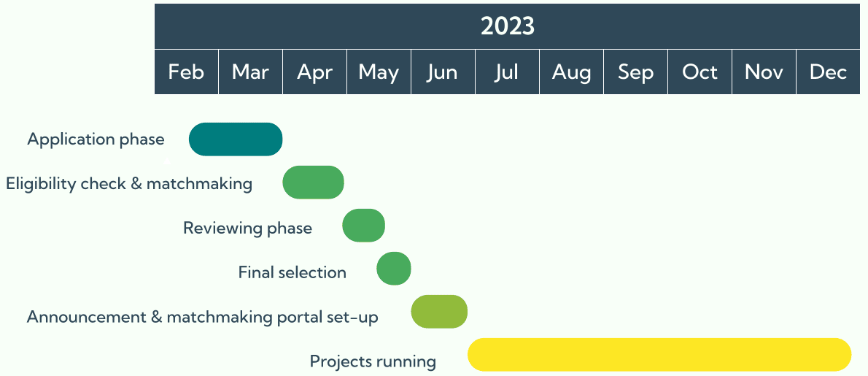This screenshot has height=376, width=868.
Task: Click the teal Application phase bar
Action: (236, 139)
